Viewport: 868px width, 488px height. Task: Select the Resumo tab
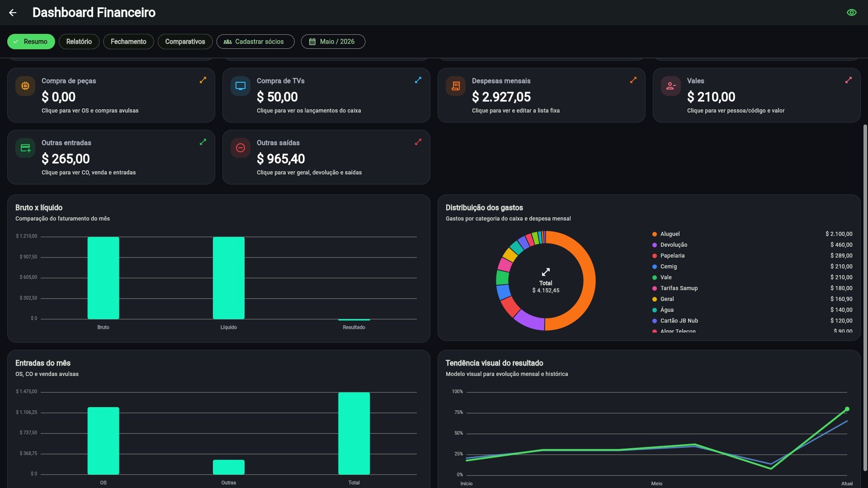tap(31, 42)
